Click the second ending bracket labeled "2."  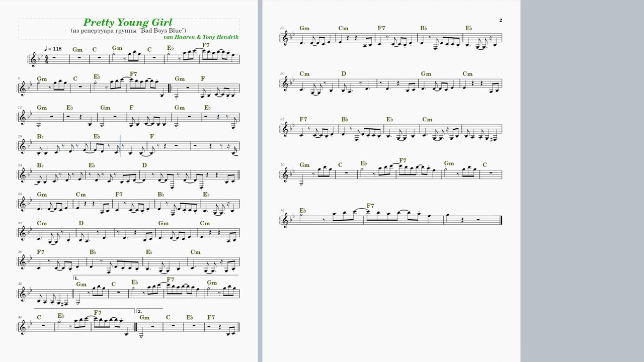(149, 310)
